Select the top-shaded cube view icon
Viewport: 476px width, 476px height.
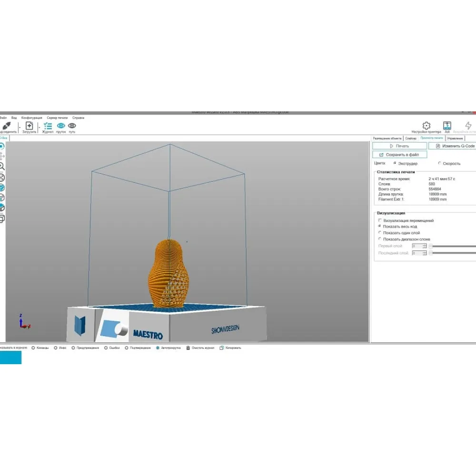2,208
